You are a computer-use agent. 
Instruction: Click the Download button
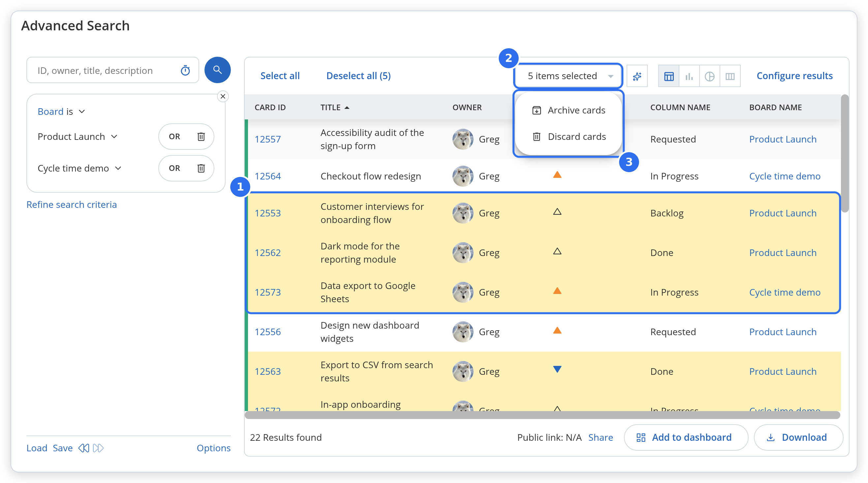click(798, 437)
